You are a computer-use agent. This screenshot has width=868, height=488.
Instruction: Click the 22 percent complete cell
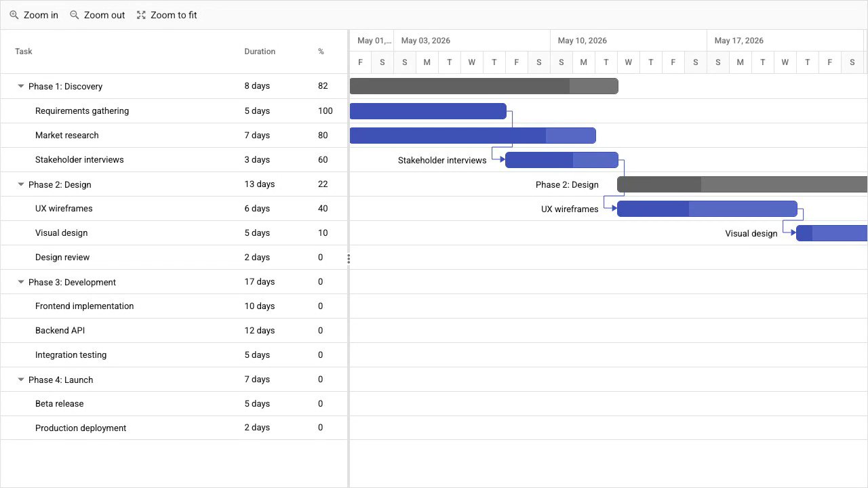tap(329, 184)
